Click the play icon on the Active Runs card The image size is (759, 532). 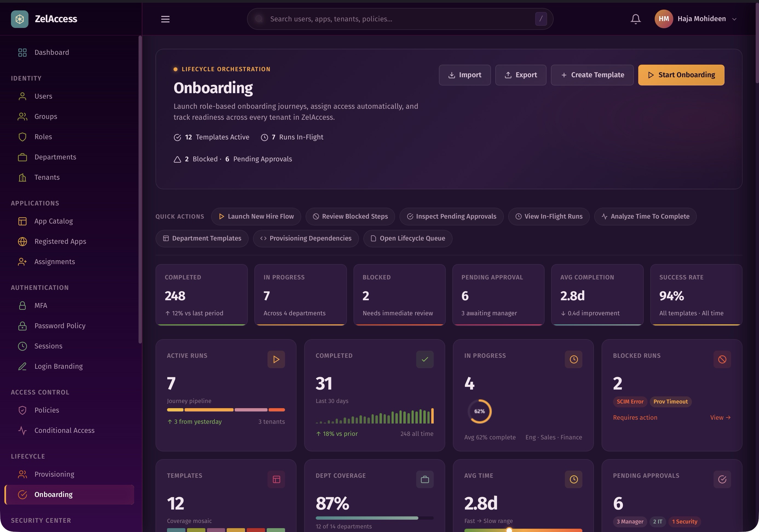click(276, 359)
